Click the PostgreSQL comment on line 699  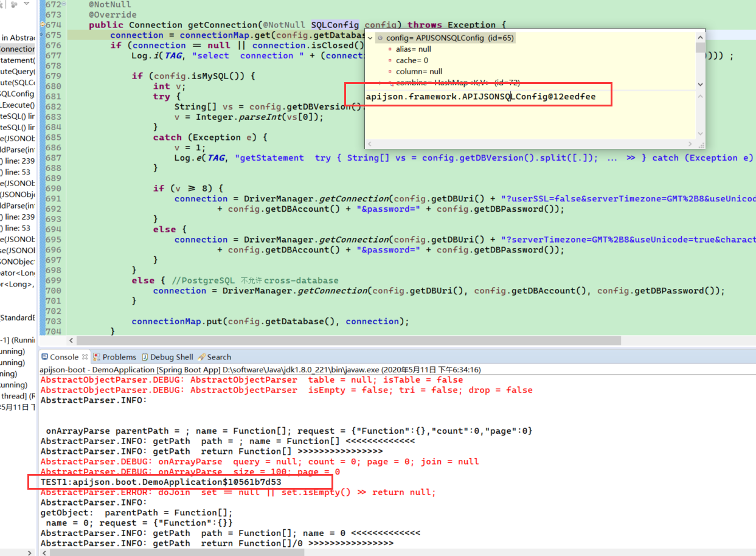pyautogui.click(x=255, y=280)
